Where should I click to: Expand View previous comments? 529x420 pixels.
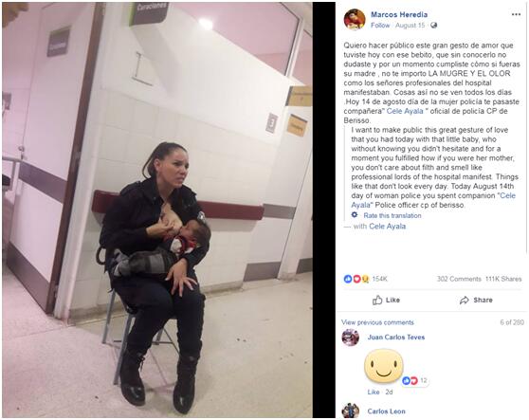click(377, 322)
